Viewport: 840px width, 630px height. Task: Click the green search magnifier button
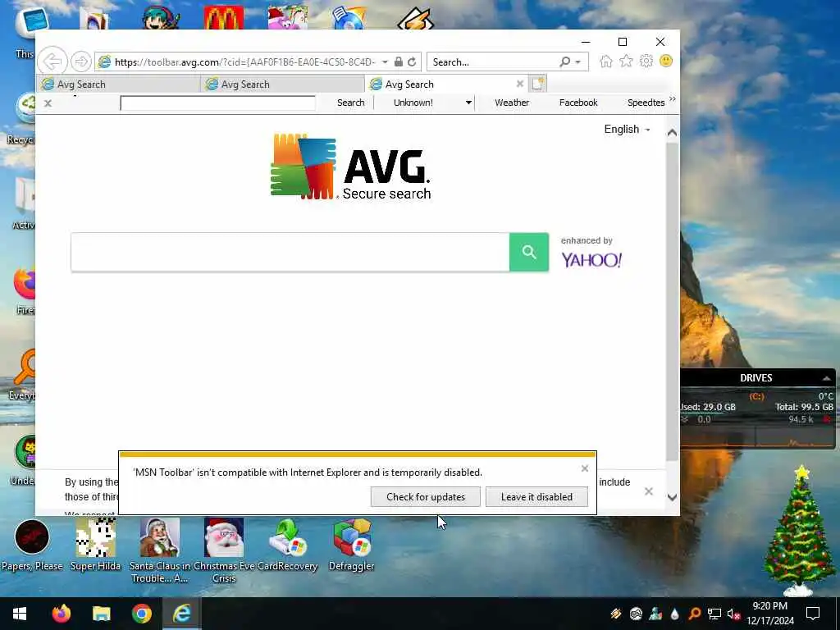[529, 253]
